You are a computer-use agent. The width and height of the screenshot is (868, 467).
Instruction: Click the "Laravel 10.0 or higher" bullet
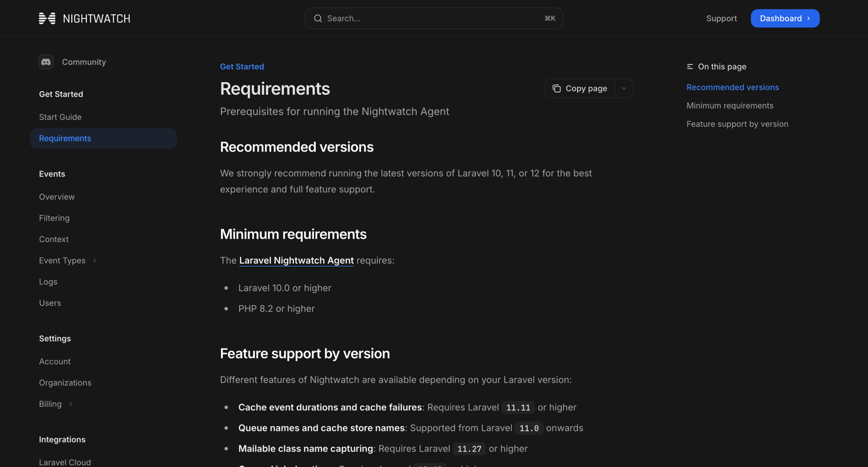pos(285,288)
